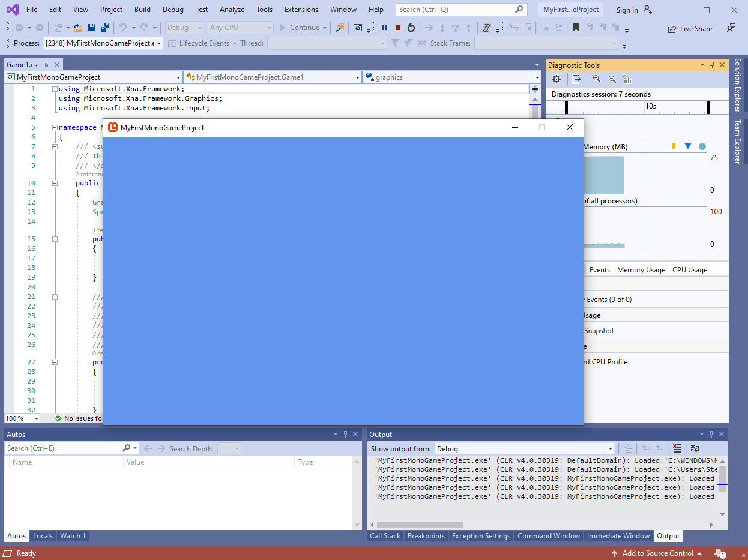Click Live Share button

pos(690,29)
